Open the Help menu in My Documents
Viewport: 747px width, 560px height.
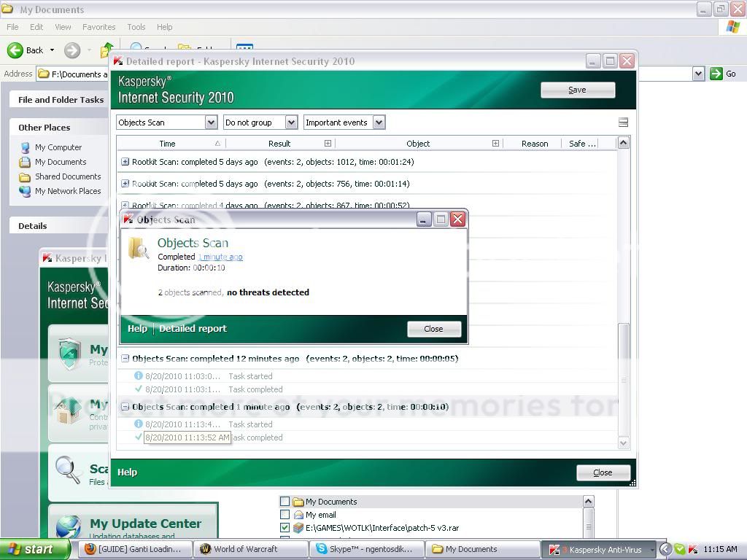(164, 27)
